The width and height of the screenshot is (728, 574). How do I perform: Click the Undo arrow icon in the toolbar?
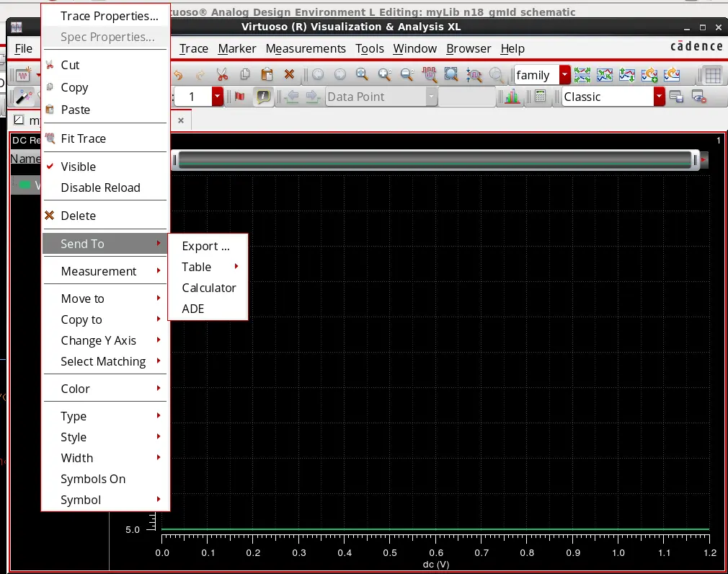click(x=179, y=75)
